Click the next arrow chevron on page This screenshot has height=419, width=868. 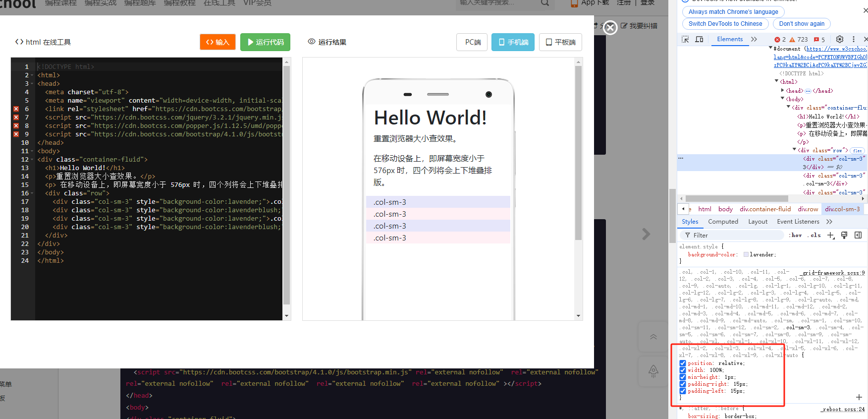point(646,234)
